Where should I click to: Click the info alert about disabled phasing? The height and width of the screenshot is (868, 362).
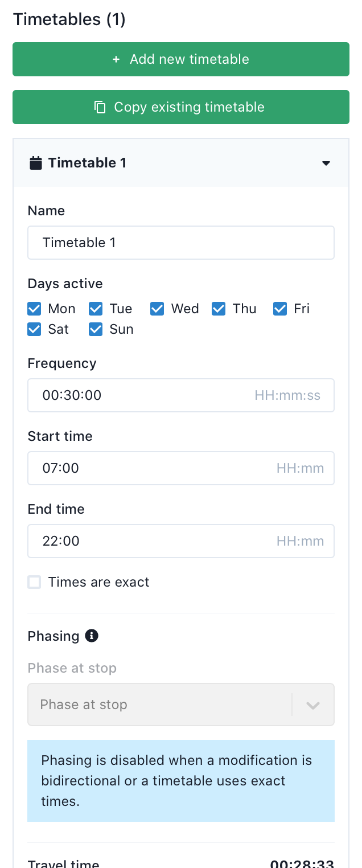180,781
